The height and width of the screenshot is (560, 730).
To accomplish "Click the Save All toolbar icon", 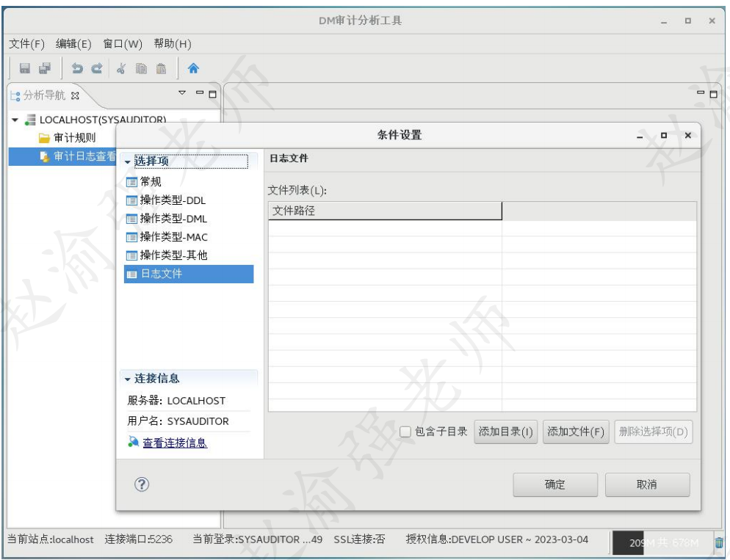I will pos(45,68).
